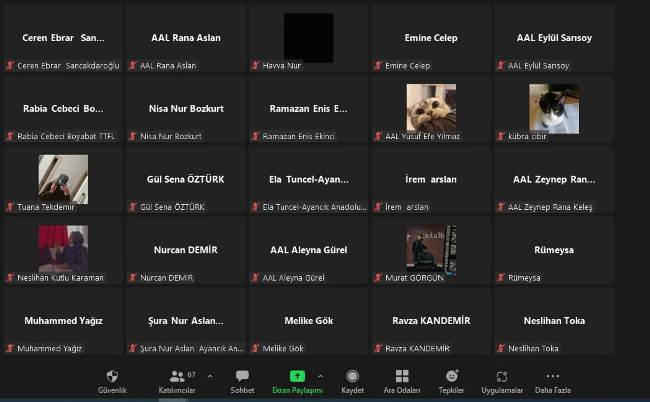Select AAL Yusuf Efe Yılmaz's profile picture

[x=431, y=108]
